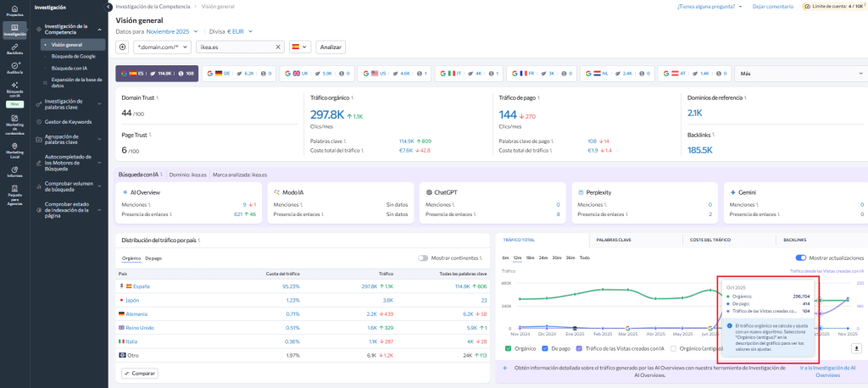Select the 6m chart time range
868x388 pixels.
point(505,258)
